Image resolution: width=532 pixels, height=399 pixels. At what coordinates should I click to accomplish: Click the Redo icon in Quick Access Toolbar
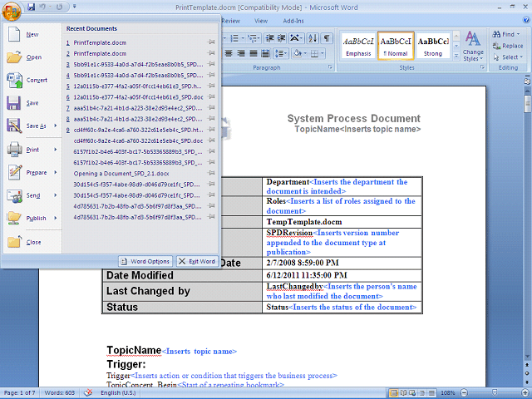59,7
